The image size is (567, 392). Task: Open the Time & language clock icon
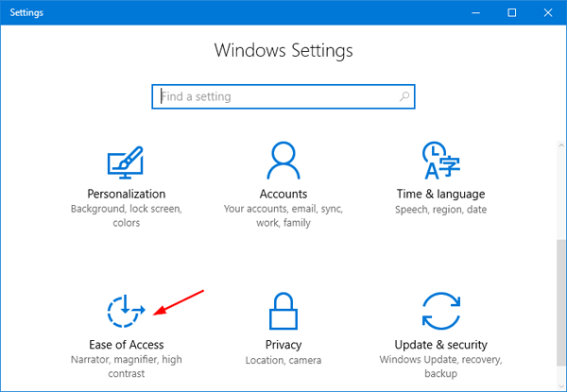[441, 159]
